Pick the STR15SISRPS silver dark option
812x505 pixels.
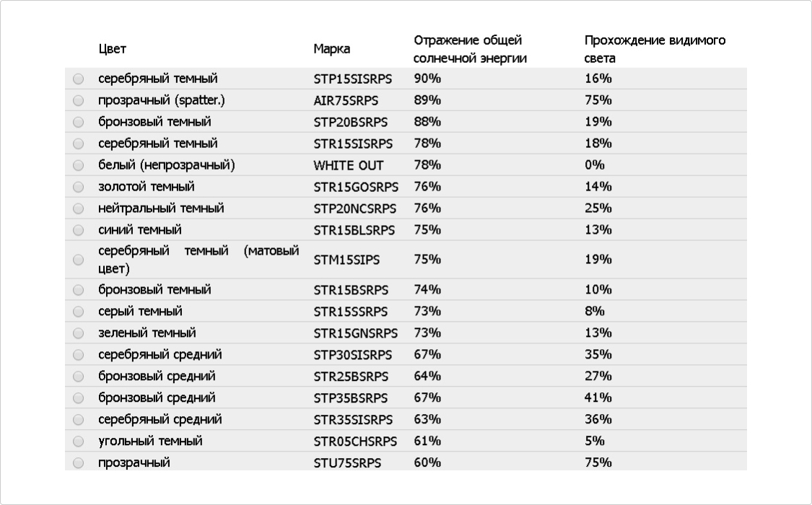point(78,144)
